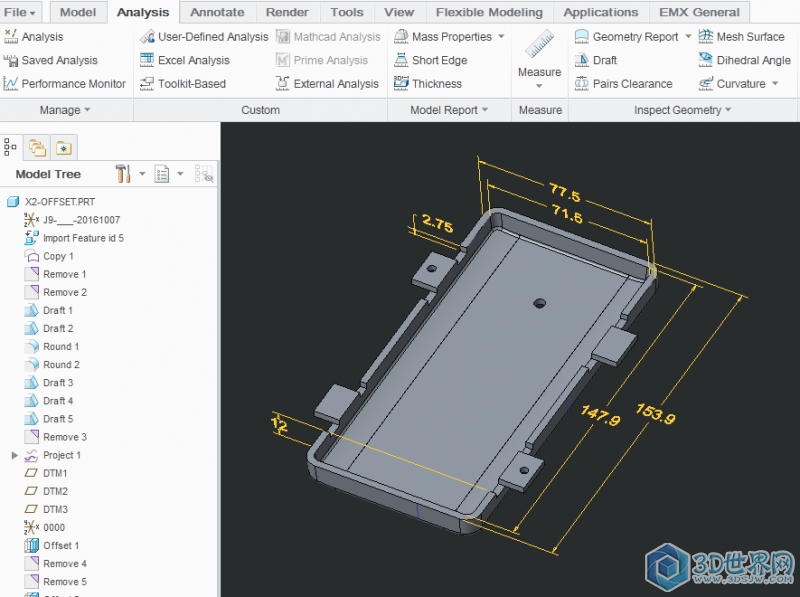The height and width of the screenshot is (597, 800).
Task: Open the Flexible Modeling tab
Action: [489, 12]
